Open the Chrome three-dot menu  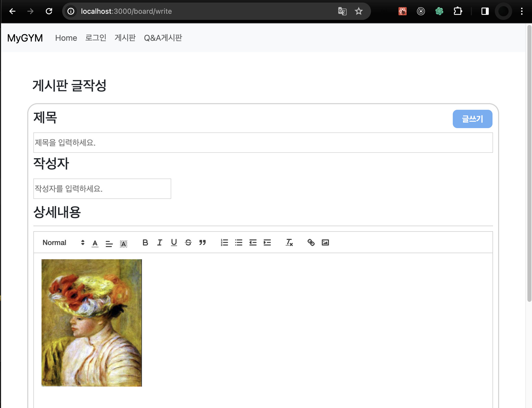(x=522, y=11)
